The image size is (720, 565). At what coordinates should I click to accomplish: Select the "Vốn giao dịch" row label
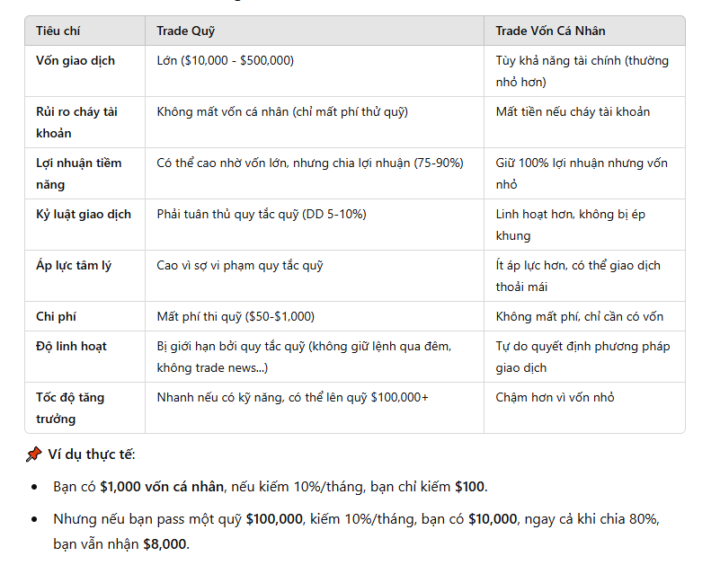(75, 61)
